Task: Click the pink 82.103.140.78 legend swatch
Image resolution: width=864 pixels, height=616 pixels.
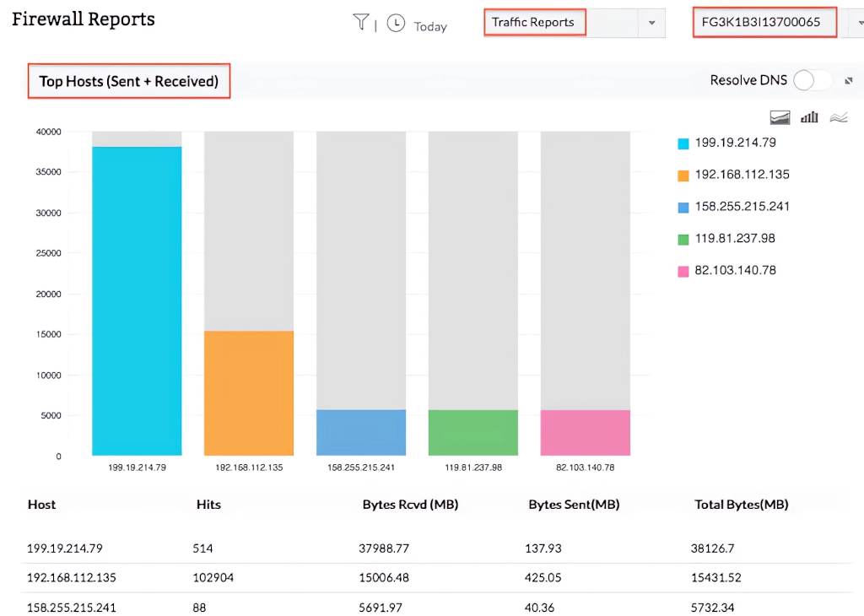Action: [x=683, y=272]
